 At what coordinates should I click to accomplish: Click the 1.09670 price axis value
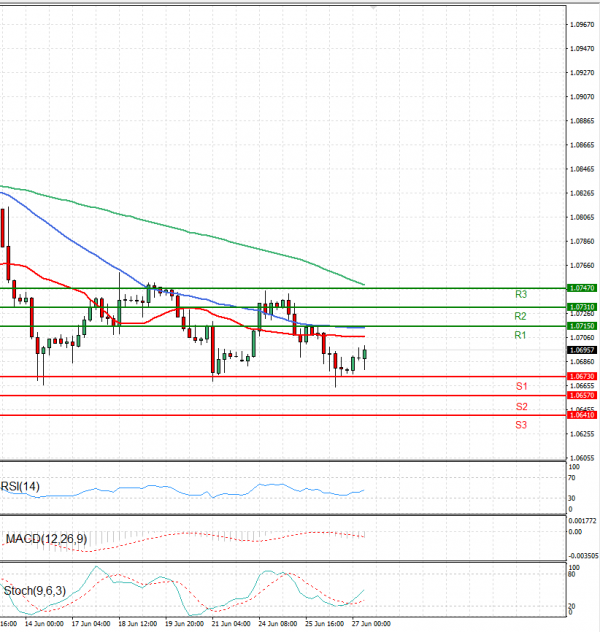tap(582, 25)
